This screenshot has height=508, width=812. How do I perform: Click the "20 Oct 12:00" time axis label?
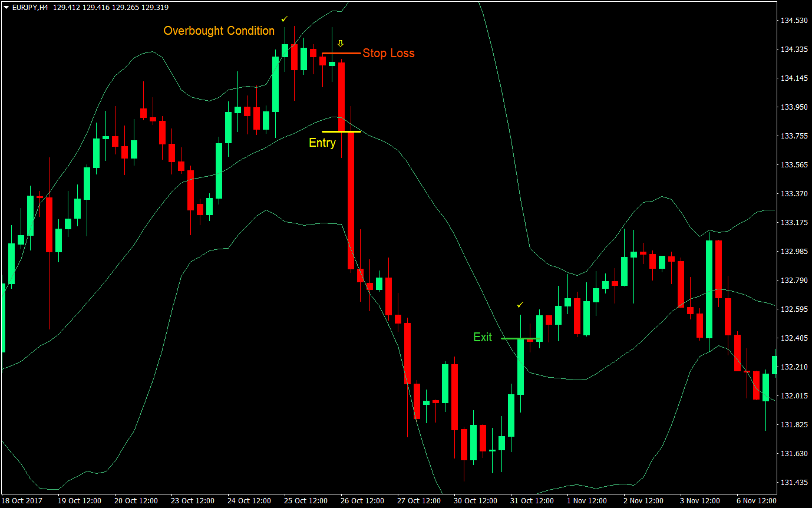(x=136, y=501)
